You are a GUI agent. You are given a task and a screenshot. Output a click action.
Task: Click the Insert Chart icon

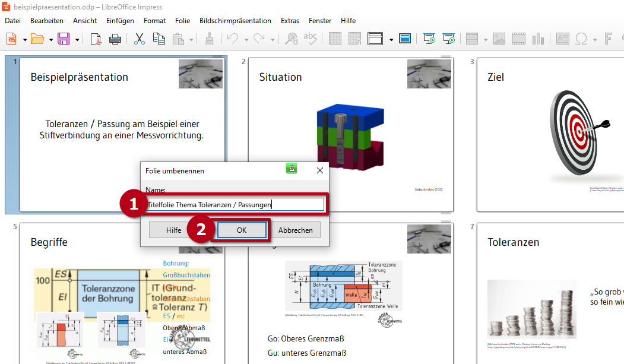pos(539,39)
